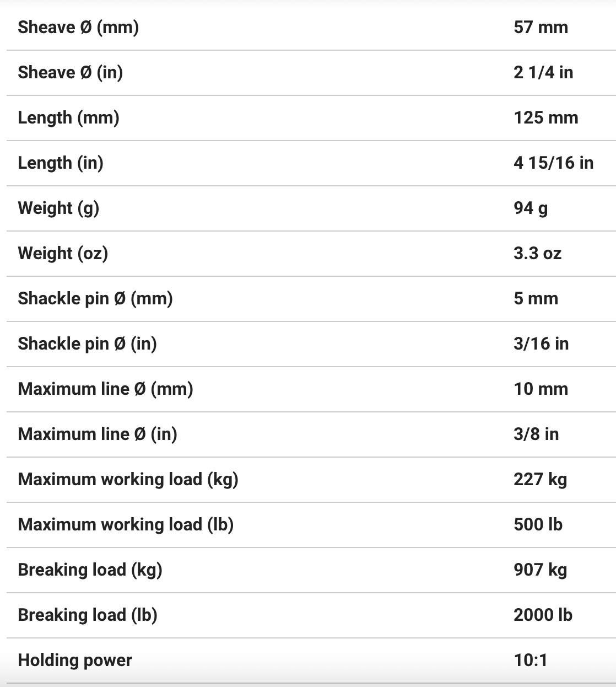
Task: Select the 125 mm length value
Action: 545,117
